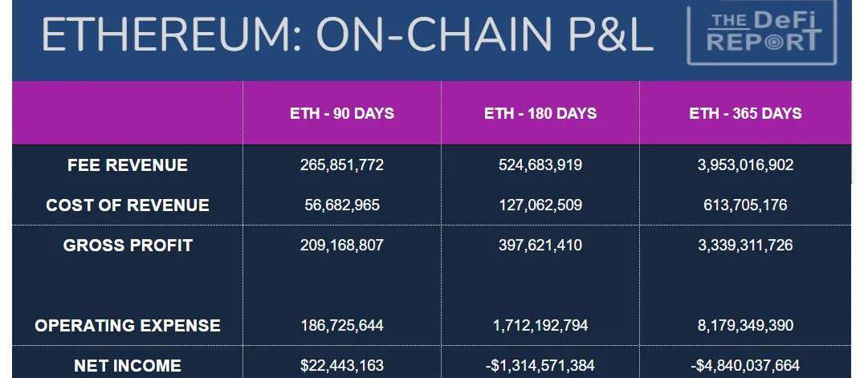Click the 365-day fee revenue value 3,953,016,902
This screenshot has width=868, height=378.
745,165
